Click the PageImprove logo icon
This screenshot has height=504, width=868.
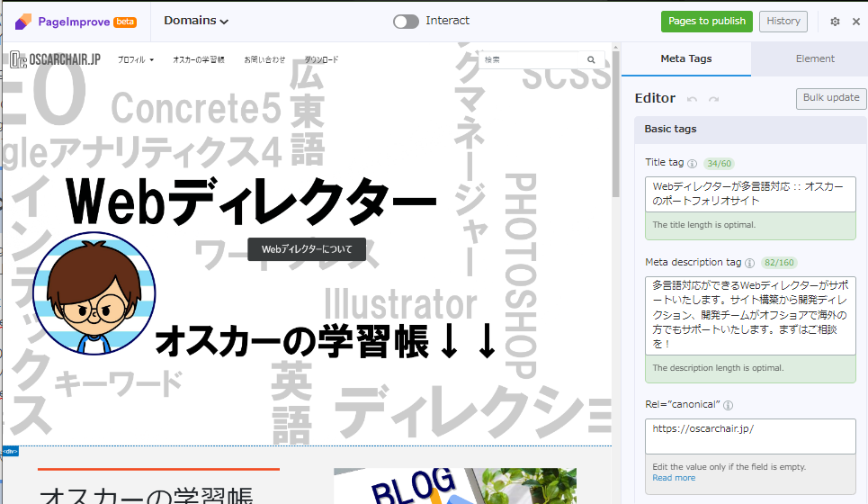(23, 21)
